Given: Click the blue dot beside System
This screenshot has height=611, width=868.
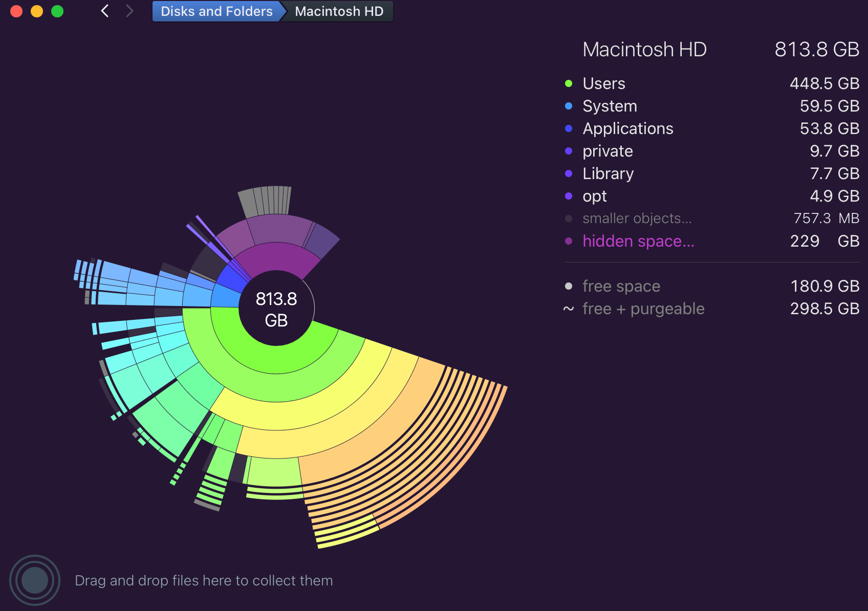Looking at the screenshot, I should coord(569,106).
